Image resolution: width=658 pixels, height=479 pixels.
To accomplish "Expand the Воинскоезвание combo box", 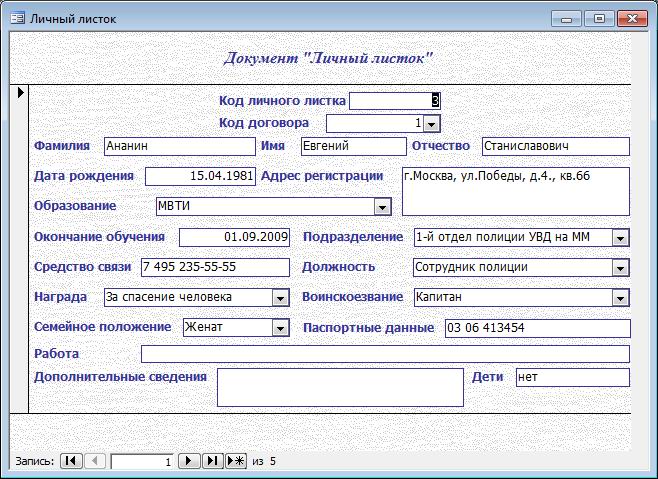I will point(621,298).
